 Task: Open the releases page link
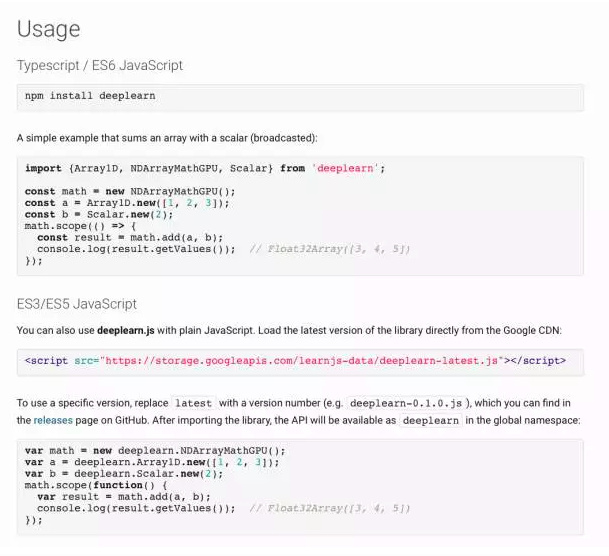coord(53,420)
